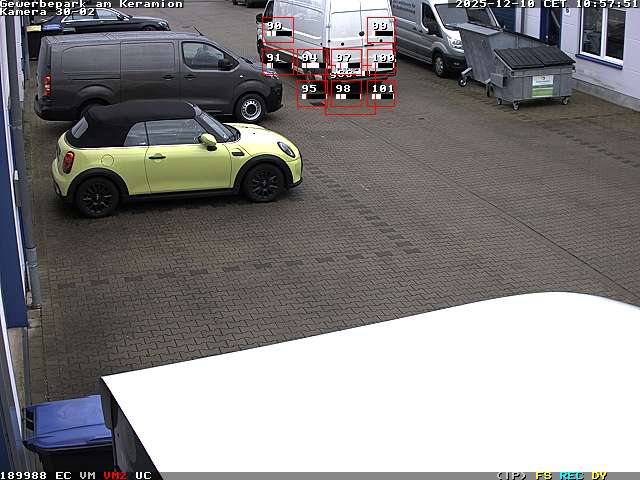This screenshot has width=640, height=480.
Task: Click the white VM status indicator
Action: click(87, 475)
